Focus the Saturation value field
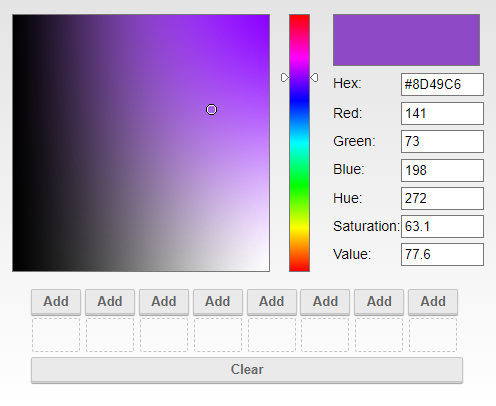This screenshot has height=406, width=496. (442, 227)
